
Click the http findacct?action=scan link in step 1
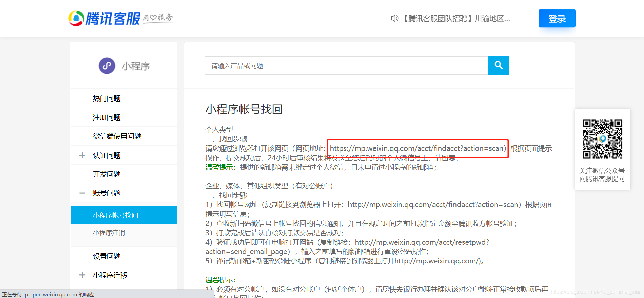point(433,205)
